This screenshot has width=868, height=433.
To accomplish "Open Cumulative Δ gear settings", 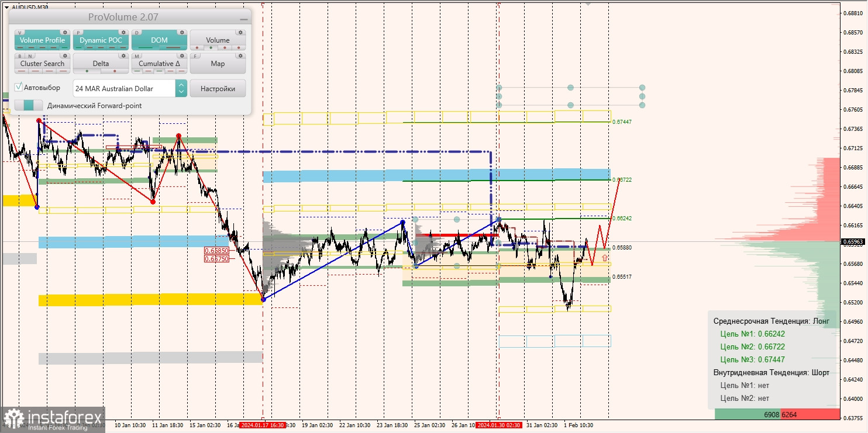I will [182, 56].
